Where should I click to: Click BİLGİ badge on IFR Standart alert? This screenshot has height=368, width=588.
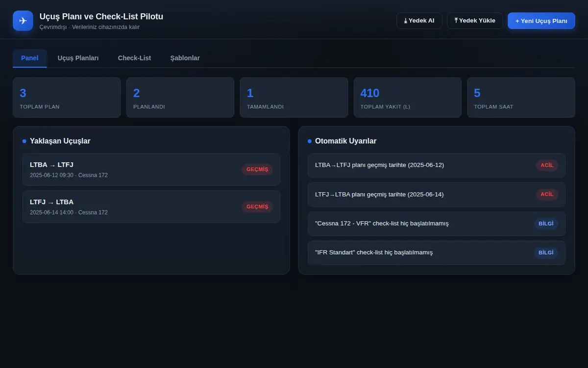tap(546, 253)
